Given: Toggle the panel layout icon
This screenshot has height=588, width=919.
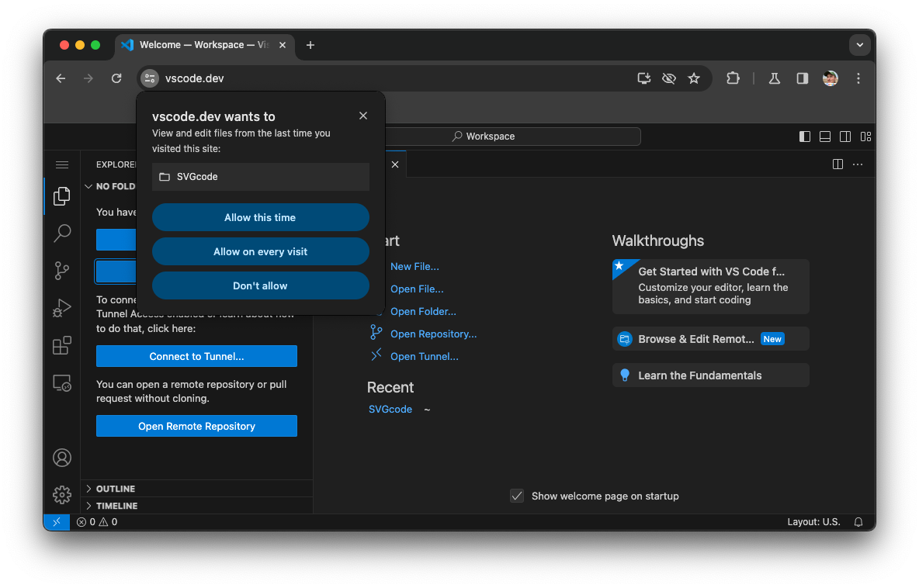Looking at the screenshot, I should tap(825, 136).
